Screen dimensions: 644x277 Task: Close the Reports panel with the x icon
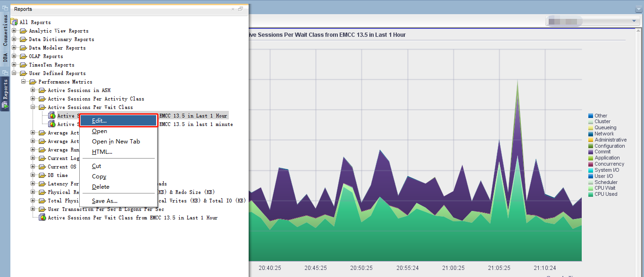[233, 9]
